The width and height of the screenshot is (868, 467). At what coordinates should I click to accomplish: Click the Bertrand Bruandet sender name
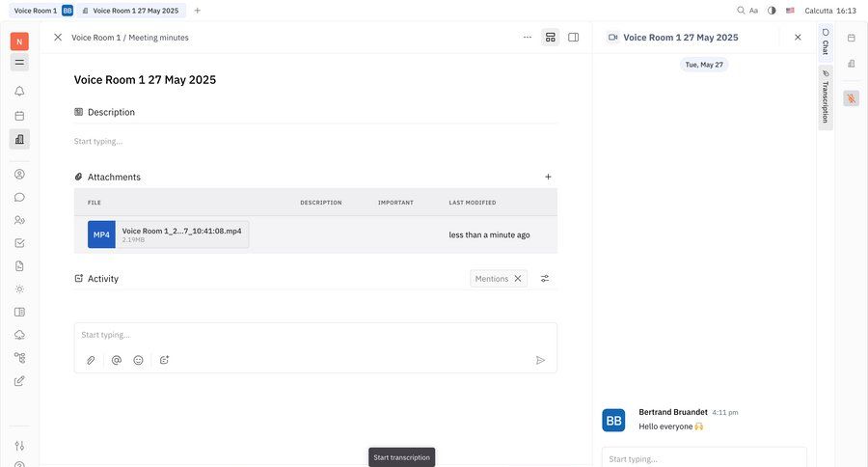pos(672,412)
